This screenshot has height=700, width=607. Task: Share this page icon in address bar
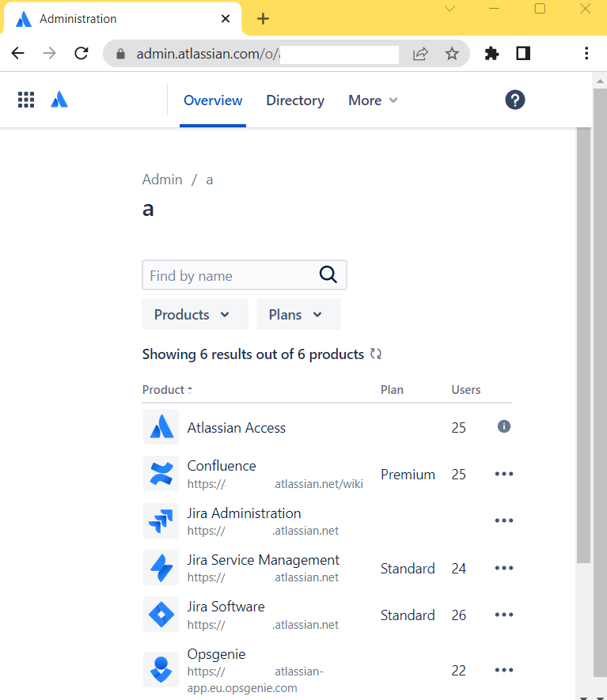click(420, 54)
